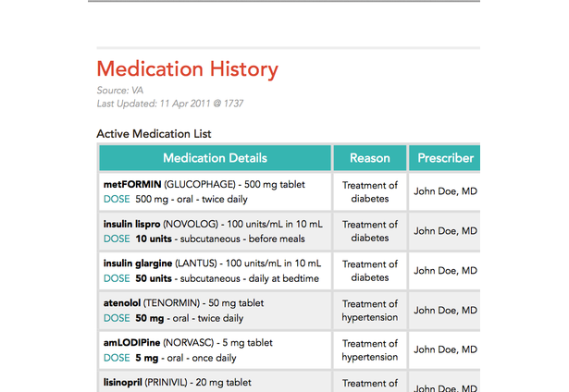Image resolution: width=569 pixels, height=392 pixels.
Task: Select the Prescriber column header
Action: 445,158
